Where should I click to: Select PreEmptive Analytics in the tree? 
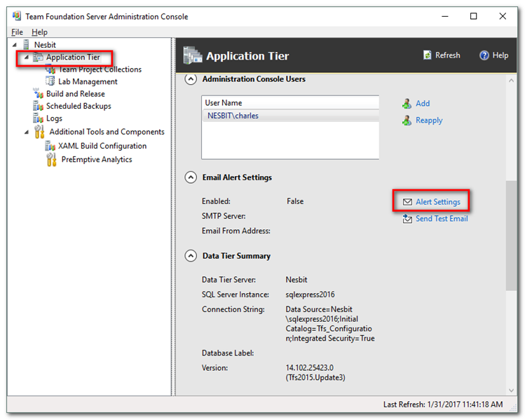[x=97, y=159]
